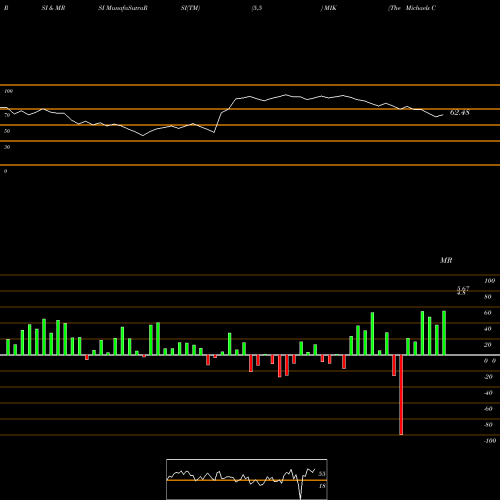This screenshot has height=500, width=500.
Task: Click the MR indicator title label
Action: coord(446,260)
